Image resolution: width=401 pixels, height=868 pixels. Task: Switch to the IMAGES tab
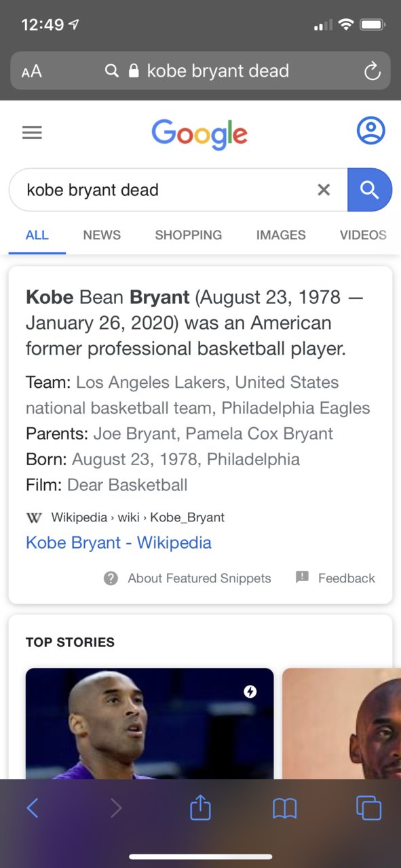[281, 235]
